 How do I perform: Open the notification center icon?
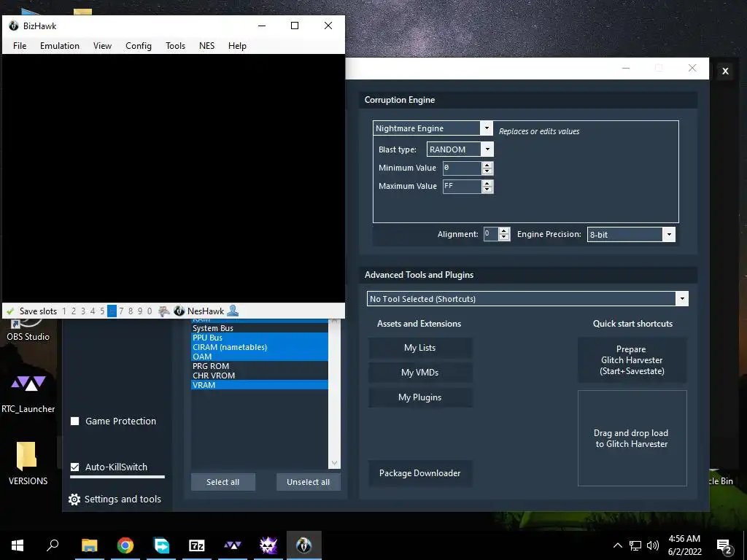coord(724,547)
